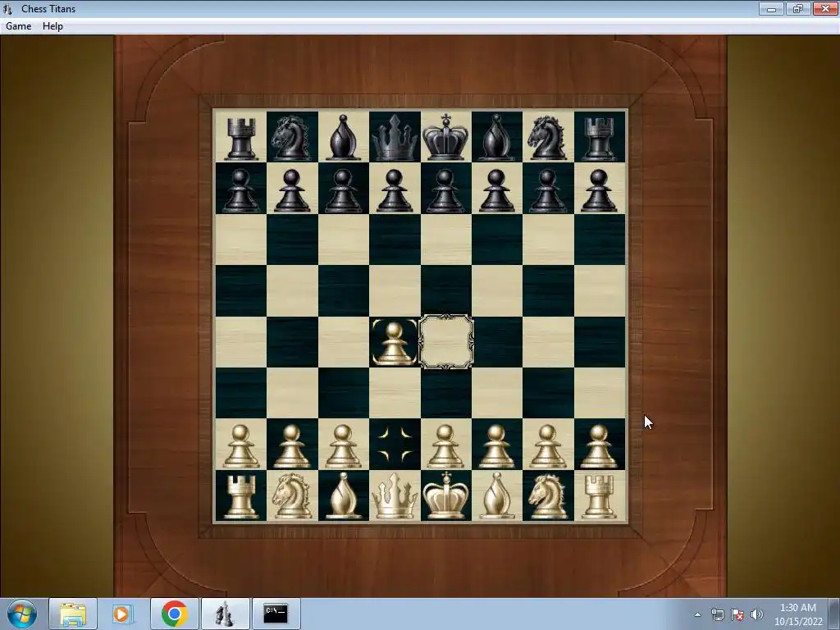Image resolution: width=840 pixels, height=630 pixels.
Task: Click the black pawn on d7
Action: (395, 189)
